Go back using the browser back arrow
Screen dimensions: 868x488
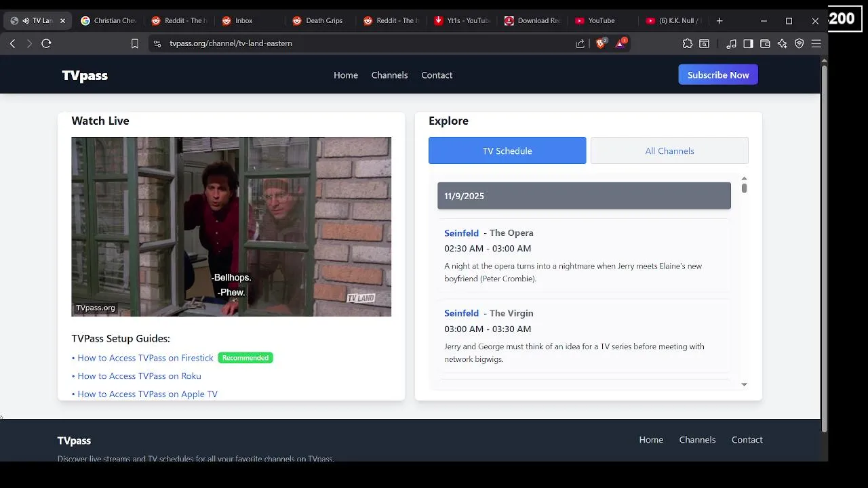[x=12, y=43]
